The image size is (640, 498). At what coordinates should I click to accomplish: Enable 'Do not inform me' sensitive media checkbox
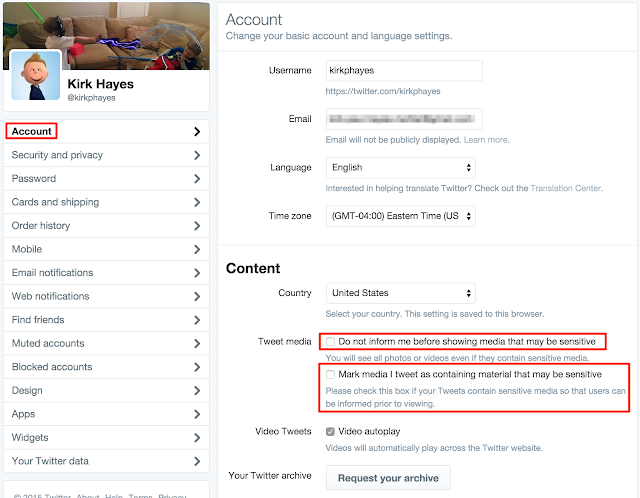tap(331, 341)
